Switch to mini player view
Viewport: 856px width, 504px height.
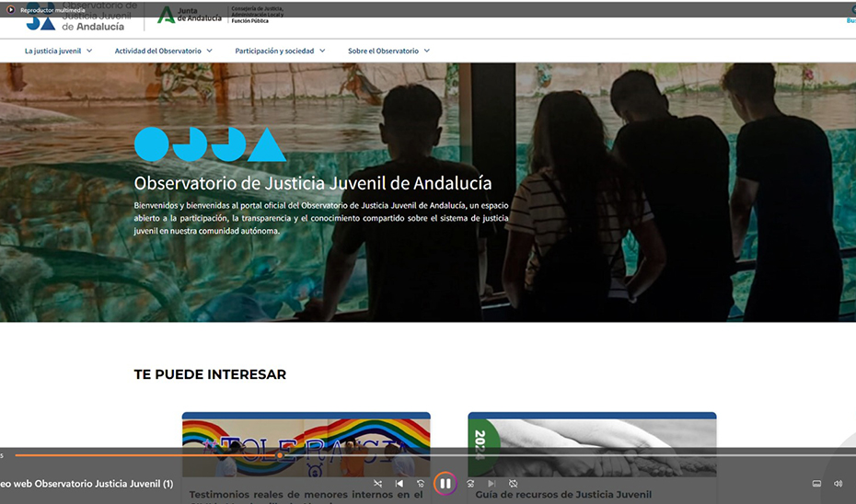click(x=816, y=484)
